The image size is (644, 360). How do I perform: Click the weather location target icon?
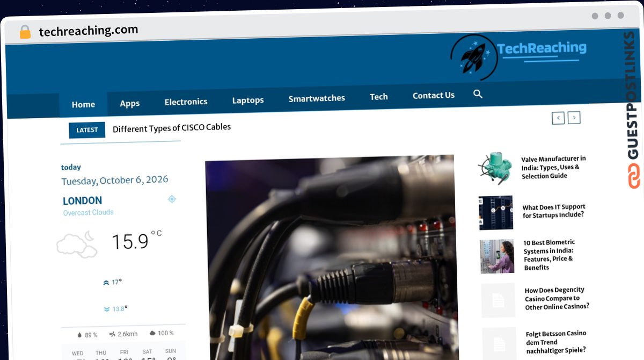172,199
